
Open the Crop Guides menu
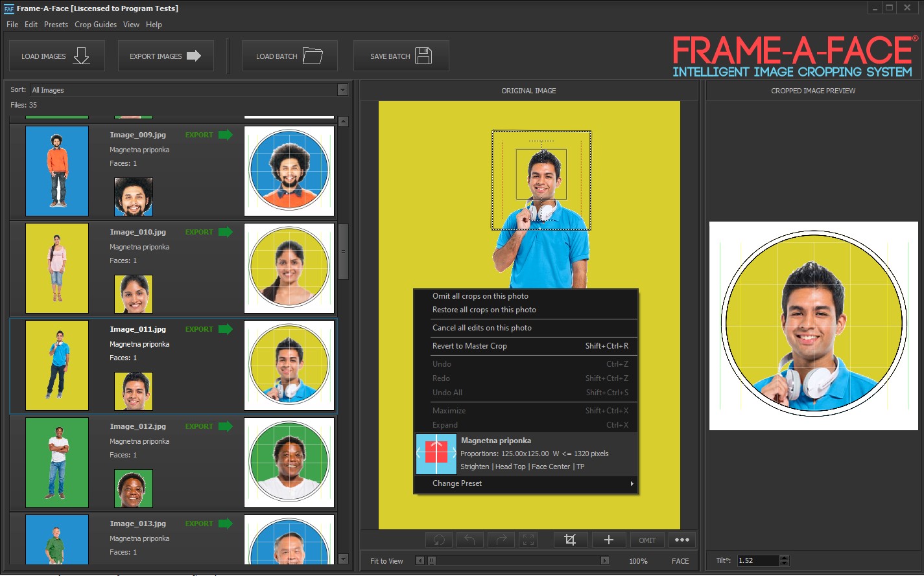(x=95, y=25)
